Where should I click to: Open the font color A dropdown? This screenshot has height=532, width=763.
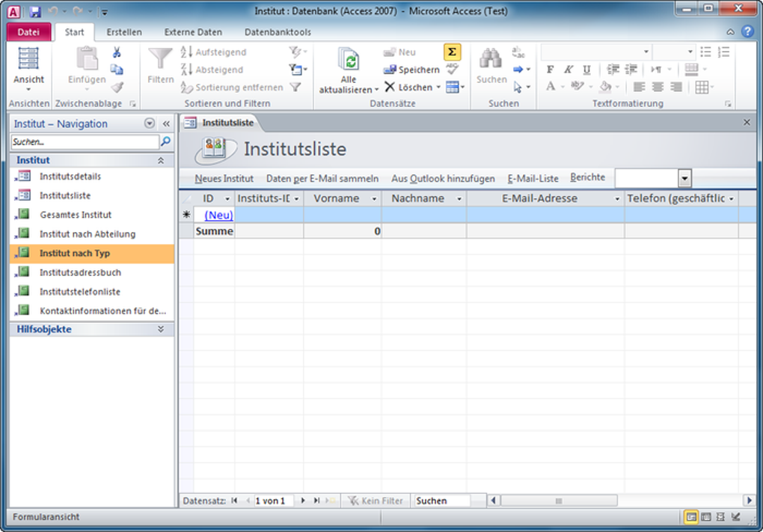(x=563, y=87)
